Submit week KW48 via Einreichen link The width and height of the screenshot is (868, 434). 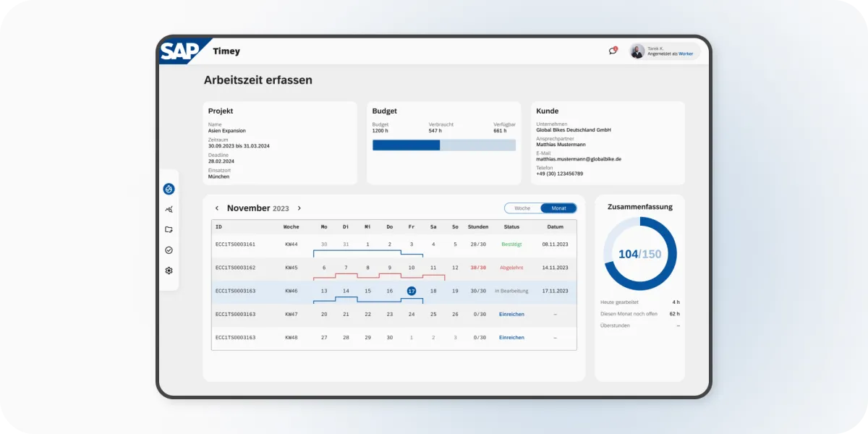click(511, 337)
